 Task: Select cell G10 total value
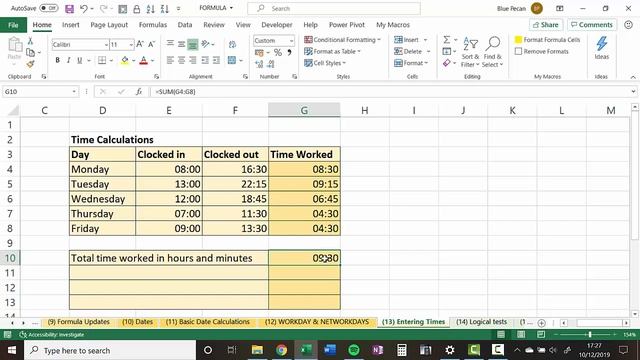tap(304, 258)
